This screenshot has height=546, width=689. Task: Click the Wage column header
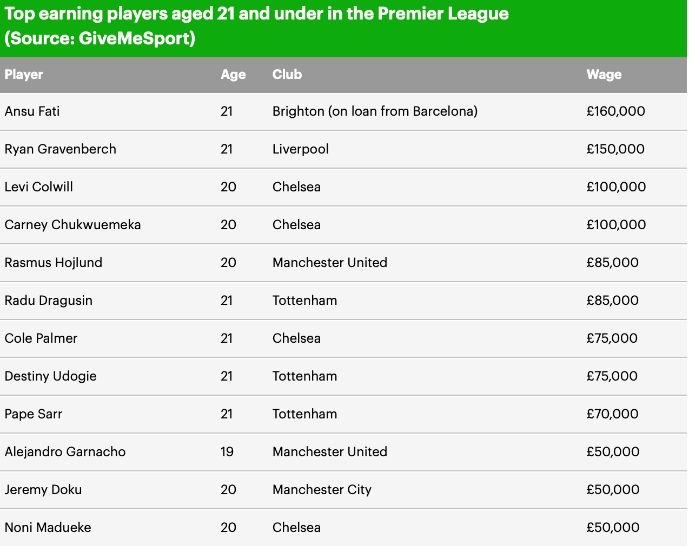(x=604, y=75)
